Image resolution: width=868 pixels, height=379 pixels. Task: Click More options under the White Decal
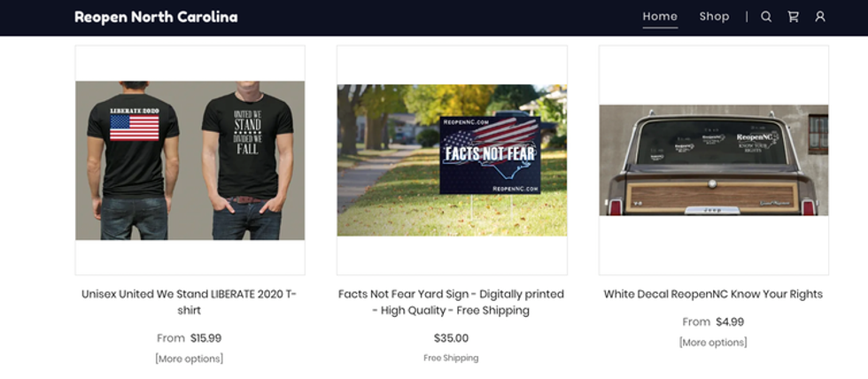pos(713,343)
